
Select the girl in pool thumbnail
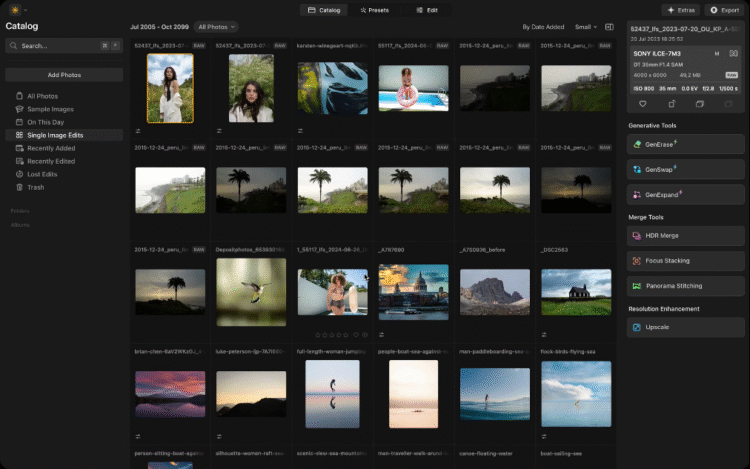(x=414, y=88)
